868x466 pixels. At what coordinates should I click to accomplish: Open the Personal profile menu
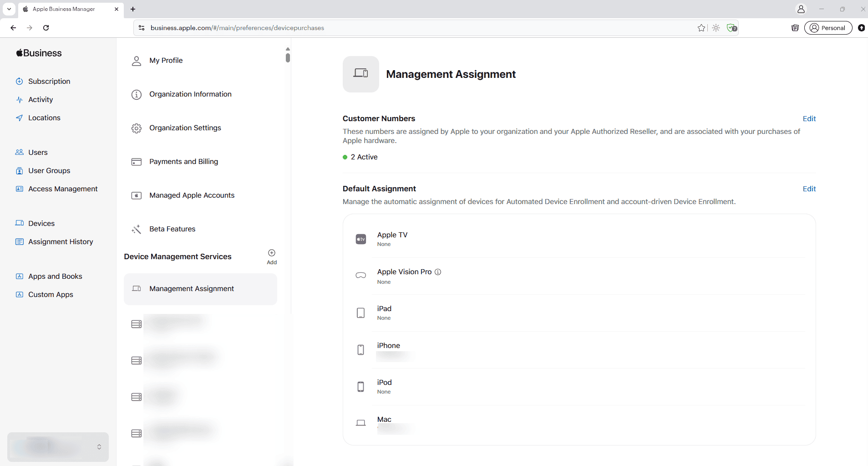pos(828,28)
